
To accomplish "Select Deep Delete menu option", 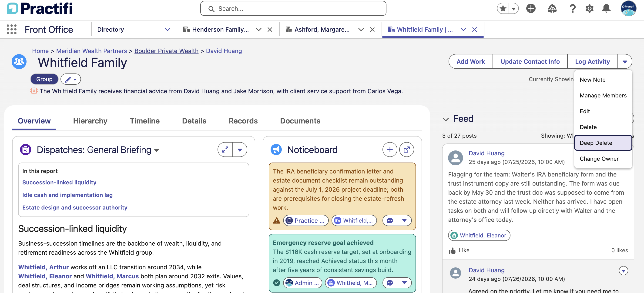I will coord(603,143).
